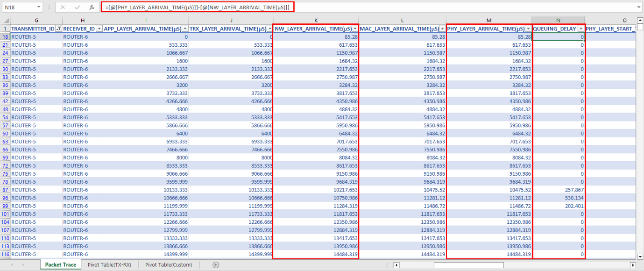
Task: Select column N header
Action: (x=559, y=20)
